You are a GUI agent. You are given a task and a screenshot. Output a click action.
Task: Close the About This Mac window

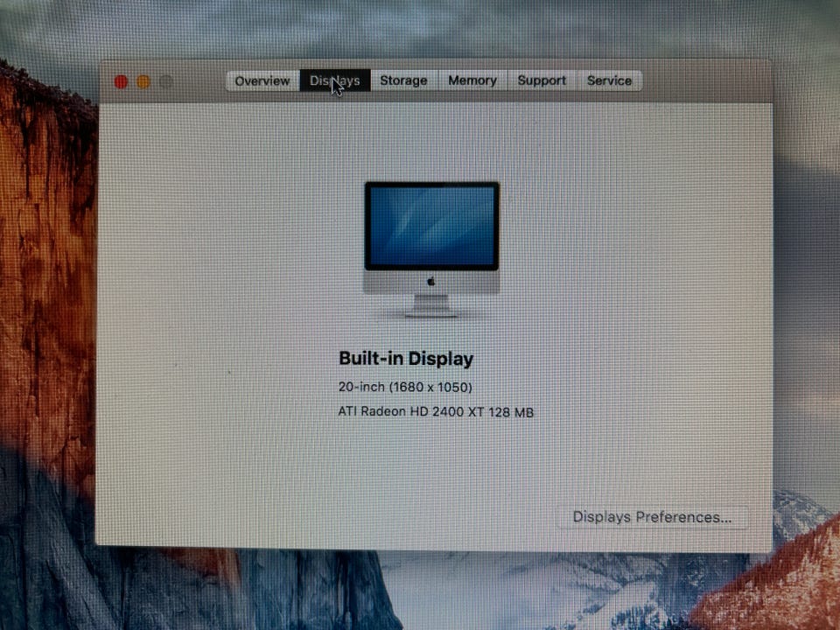[121, 82]
